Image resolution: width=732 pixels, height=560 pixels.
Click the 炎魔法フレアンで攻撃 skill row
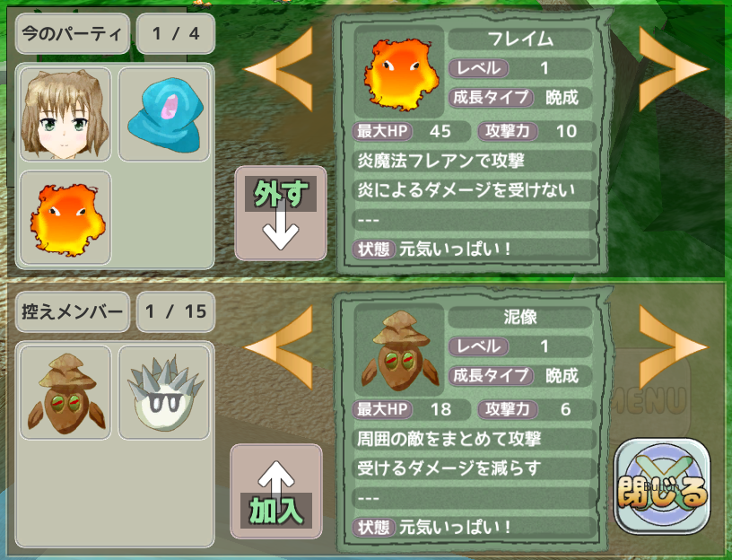pos(475,162)
